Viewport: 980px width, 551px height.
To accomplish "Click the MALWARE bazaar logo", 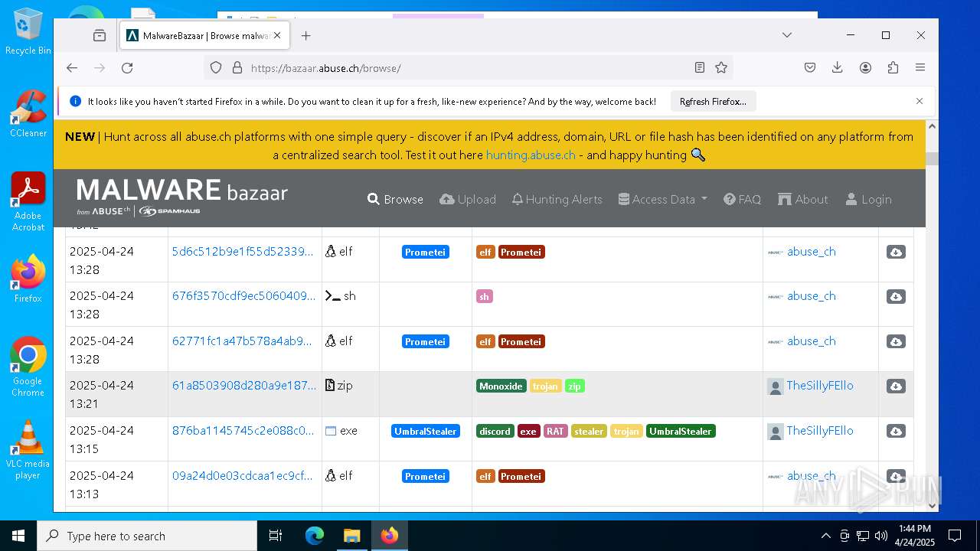I will pos(181,197).
